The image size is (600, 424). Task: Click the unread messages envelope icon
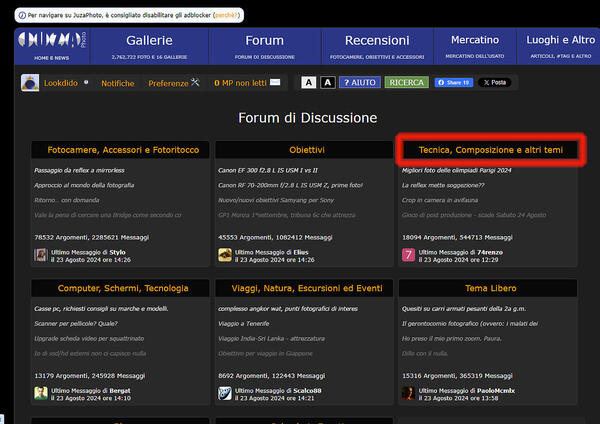[275, 83]
